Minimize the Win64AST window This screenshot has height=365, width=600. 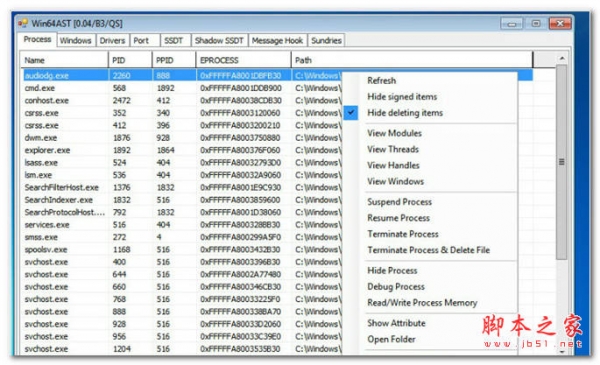512,24
